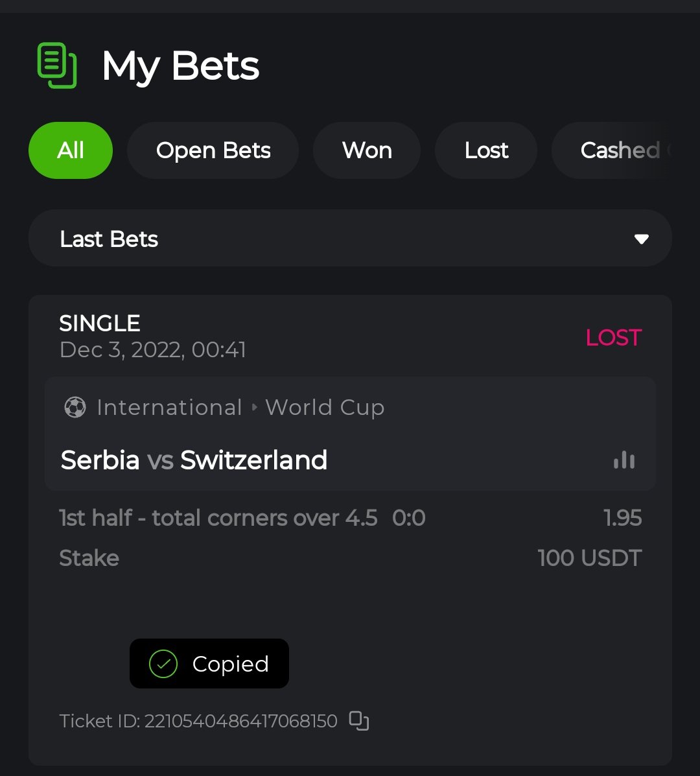The height and width of the screenshot is (776, 700).
Task: Open the International category link
Action: point(169,408)
